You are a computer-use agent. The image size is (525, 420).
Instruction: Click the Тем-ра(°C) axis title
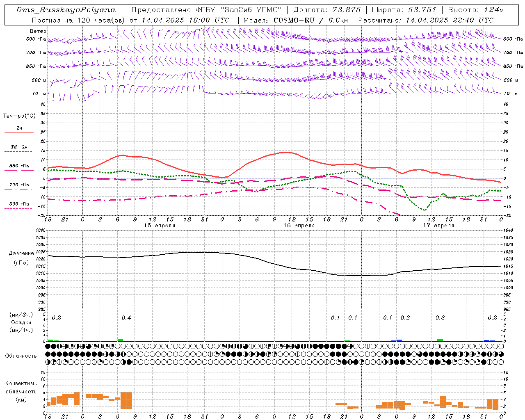pyautogui.click(x=19, y=116)
